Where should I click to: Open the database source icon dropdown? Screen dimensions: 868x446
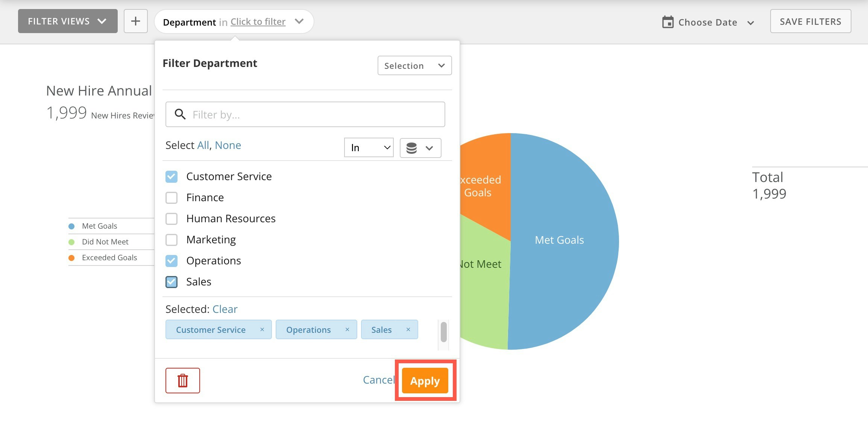(x=420, y=148)
